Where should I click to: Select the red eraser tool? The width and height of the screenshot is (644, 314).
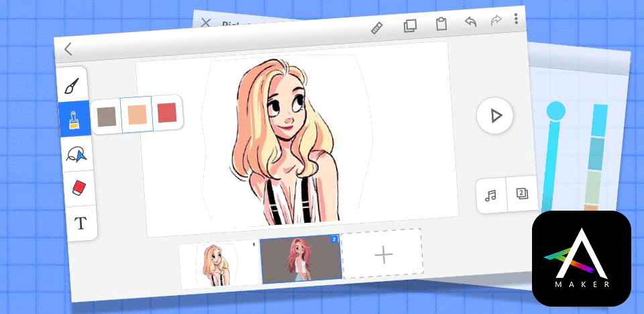click(x=78, y=188)
